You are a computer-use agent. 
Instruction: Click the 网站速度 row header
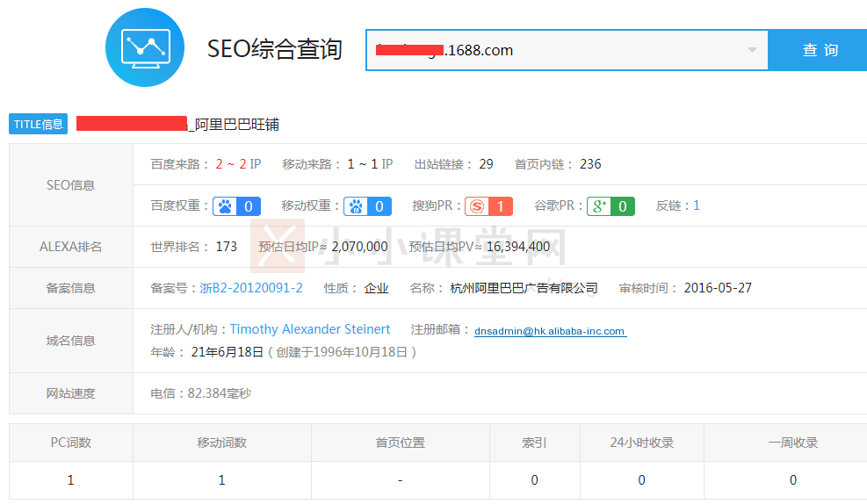pos(71,393)
